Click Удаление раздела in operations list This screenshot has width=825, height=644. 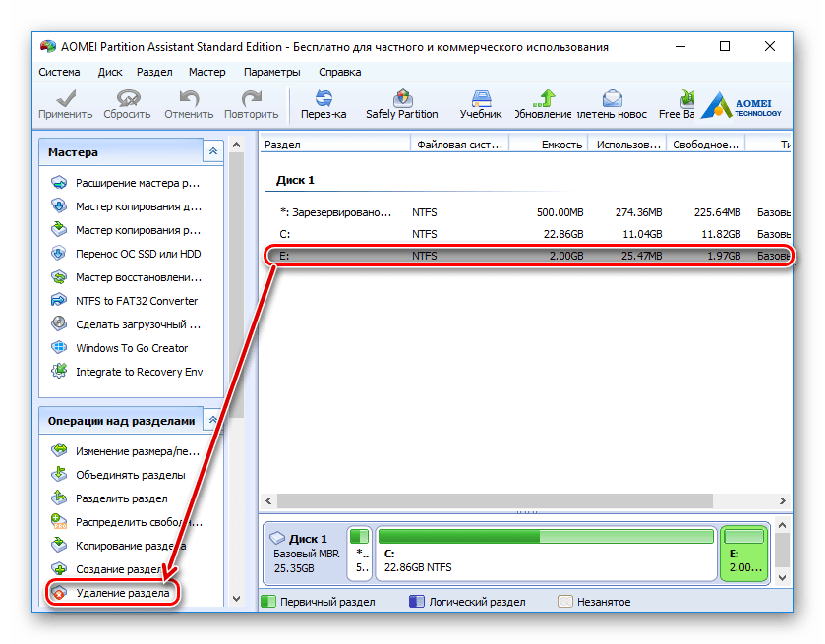pos(122,593)
